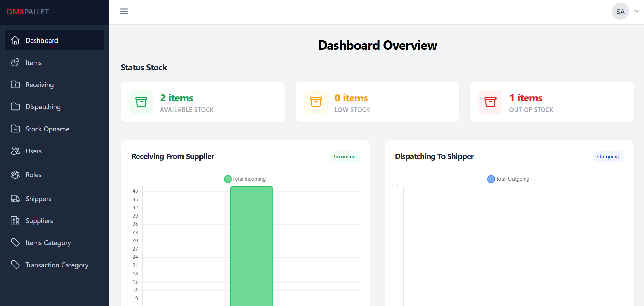Click the 'LOW STOCK' label
This screenshot has width=644, height=306.
click(x=352, y=110)
